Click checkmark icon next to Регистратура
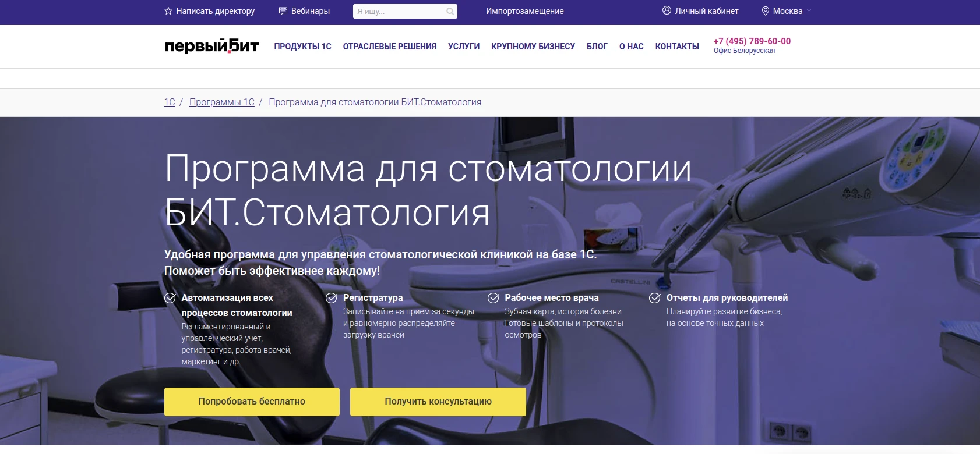 332,298
